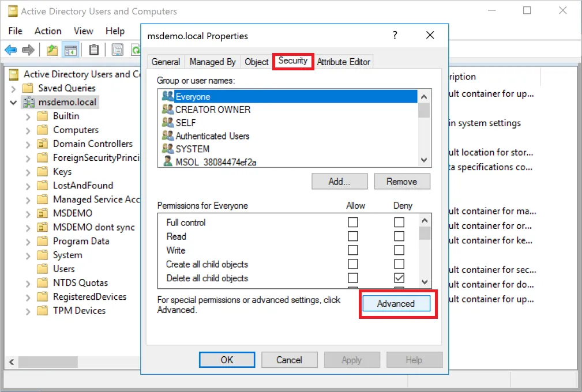Uncheck Deny Delete all child objects
Screen dimensions: 582x392
[x=399, y=278]
